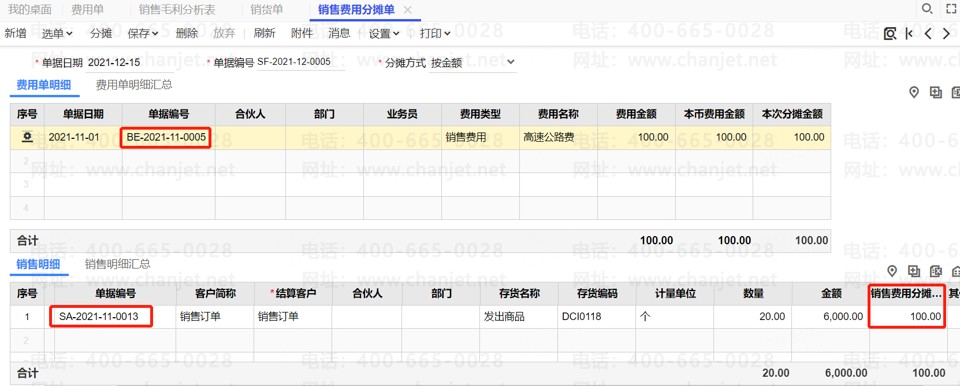This screenshot has width=960, height=386.
Task: Click the 2021-11-01 date cell
Action: (83, 137)
